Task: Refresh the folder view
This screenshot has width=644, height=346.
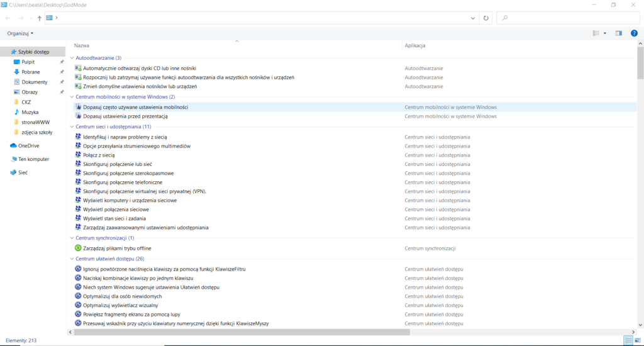Action: pyautogui.click(x=486, y=18)
